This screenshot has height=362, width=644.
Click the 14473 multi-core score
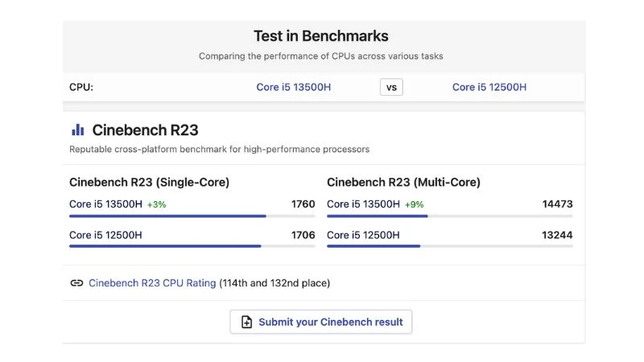tap(557, 204)
